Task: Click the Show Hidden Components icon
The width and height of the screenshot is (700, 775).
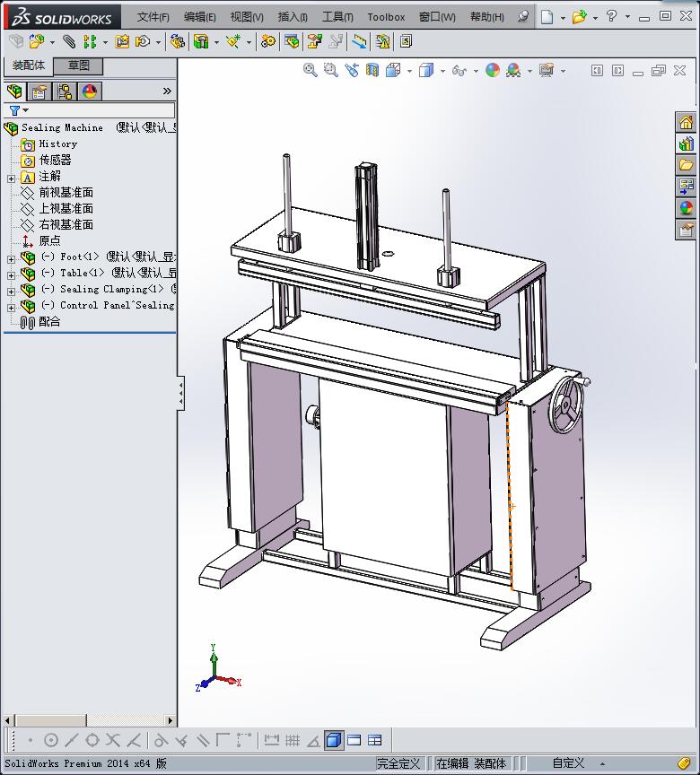Action: pyautogui.click(x=177, y=41)
